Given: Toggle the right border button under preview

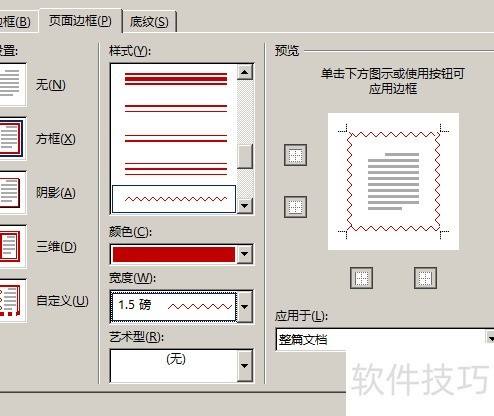Looking at the screenshot, I should point(425,278).
